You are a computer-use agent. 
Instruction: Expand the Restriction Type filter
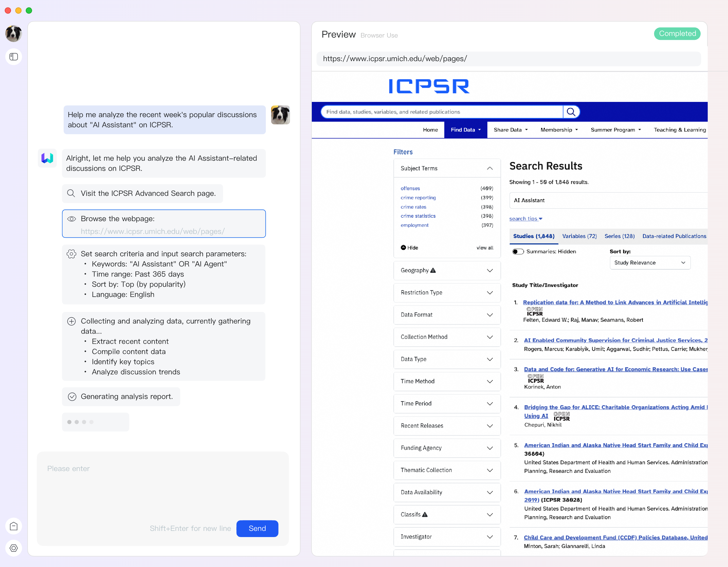tap(490, 293)
